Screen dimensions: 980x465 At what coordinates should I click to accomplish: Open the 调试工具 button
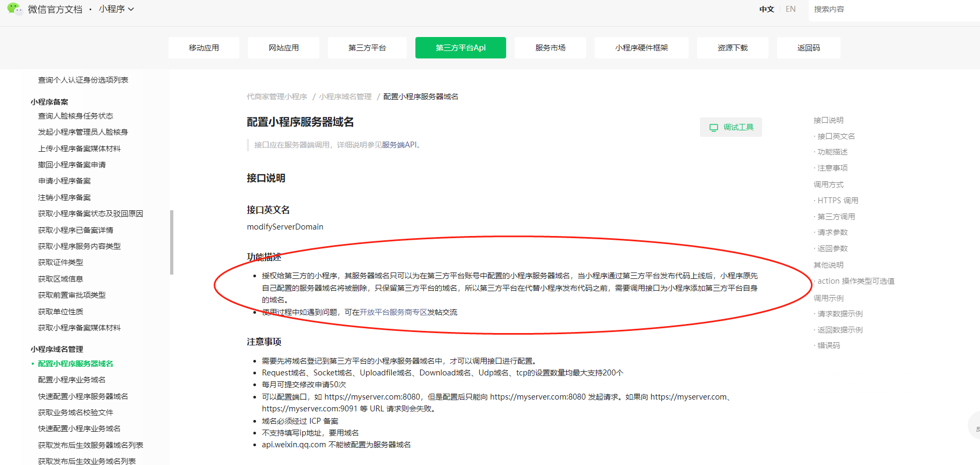(730, 127)
